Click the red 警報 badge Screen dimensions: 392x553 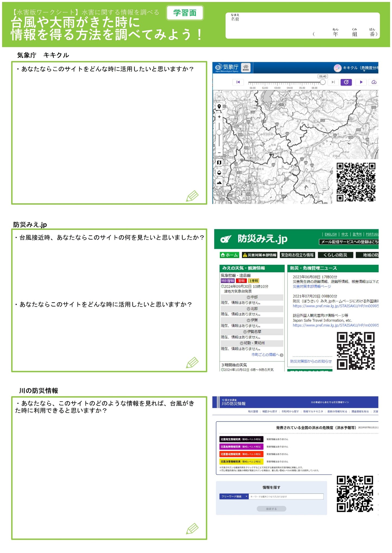pyautogui.click(x=241, y=281)
